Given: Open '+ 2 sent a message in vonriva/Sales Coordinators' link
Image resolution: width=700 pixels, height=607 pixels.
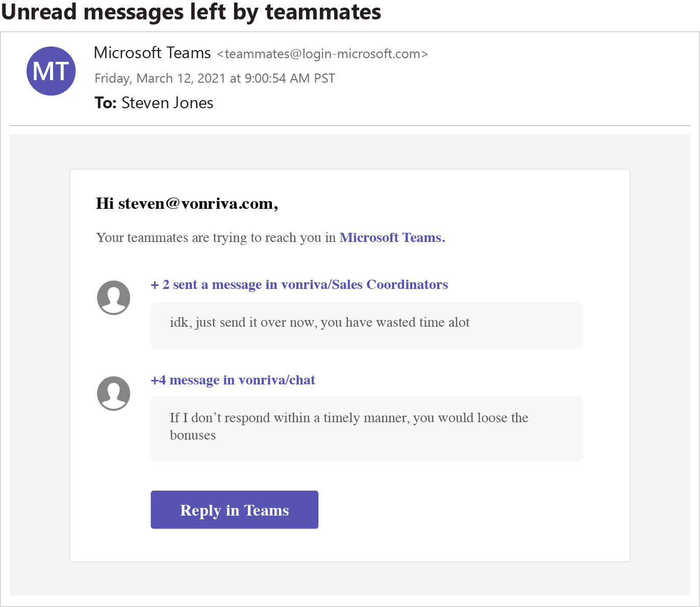Looking at the screenshot, I should (x=299, y=285).
